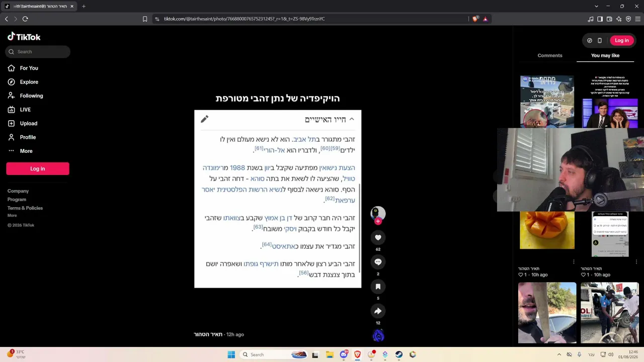Image resolution: width=644 pixels, height=362 pixels.
Task: Toggle the microphone icon in the tray
Action: click(x=579, y=355)
